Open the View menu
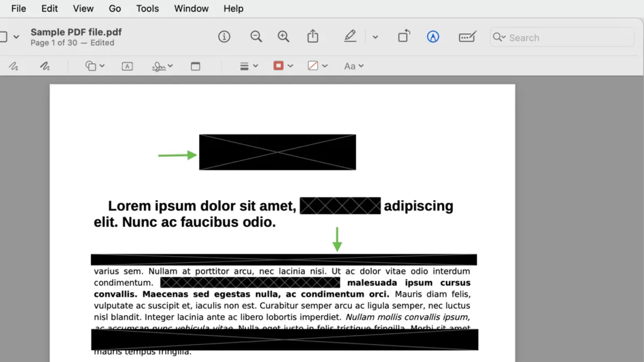The image size is (644, 362). pyautogui.click(x=83, y=9)
